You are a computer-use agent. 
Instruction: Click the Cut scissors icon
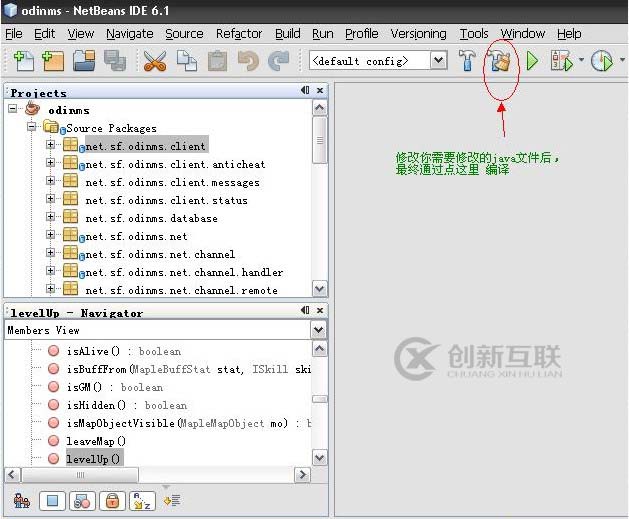[x=155, y=61]
